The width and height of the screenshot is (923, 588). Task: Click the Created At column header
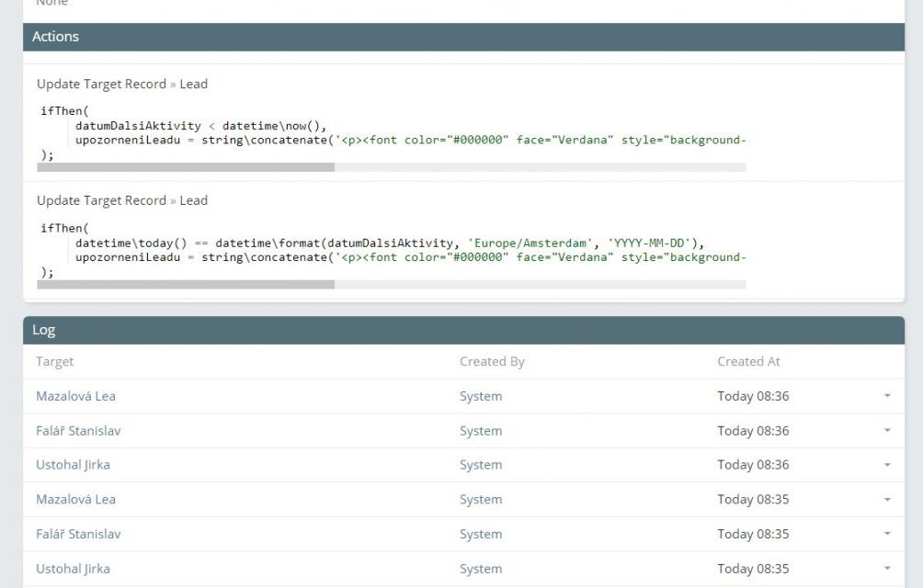click(748, 362)
